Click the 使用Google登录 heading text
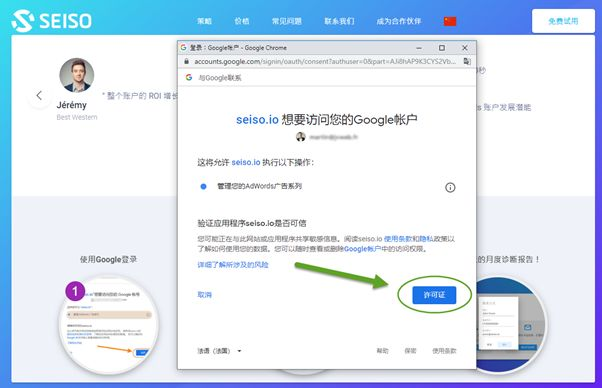The image size is (602, 388). click(108, 259)
